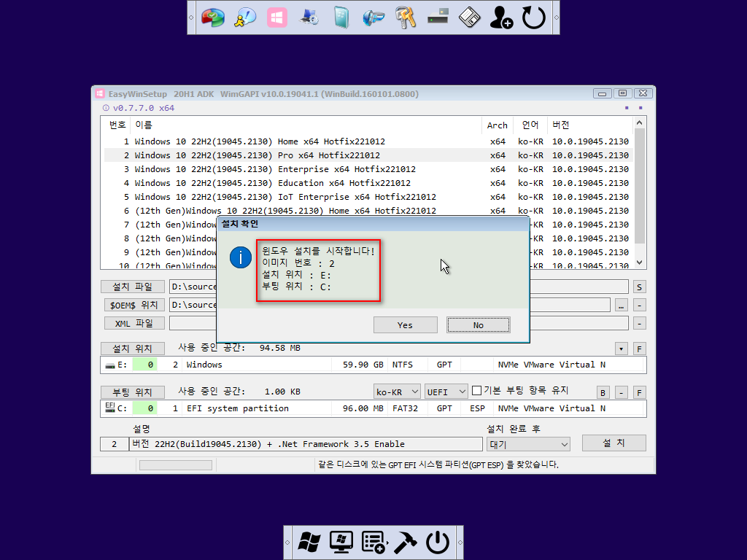
Task: Open the 대기 after-install dropdown
Action: (528, 444)
